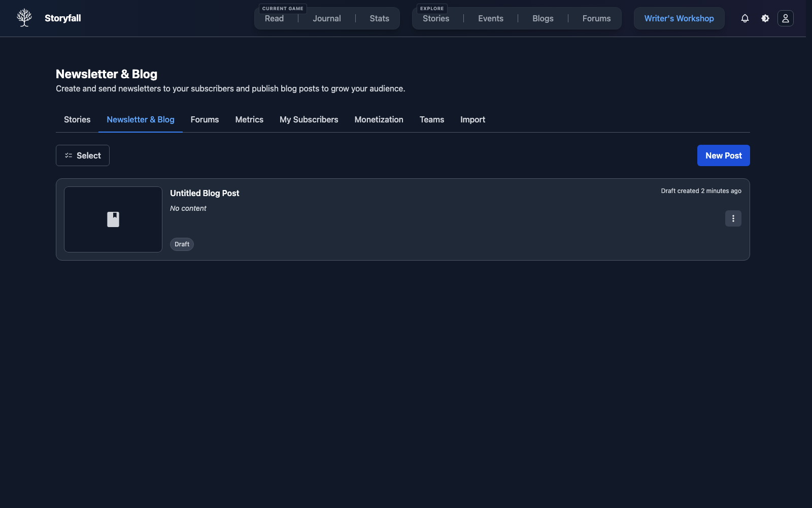Open the Untitled Blog Post draft
Screen dimensions: 812x508
click(x=205, y=193)
